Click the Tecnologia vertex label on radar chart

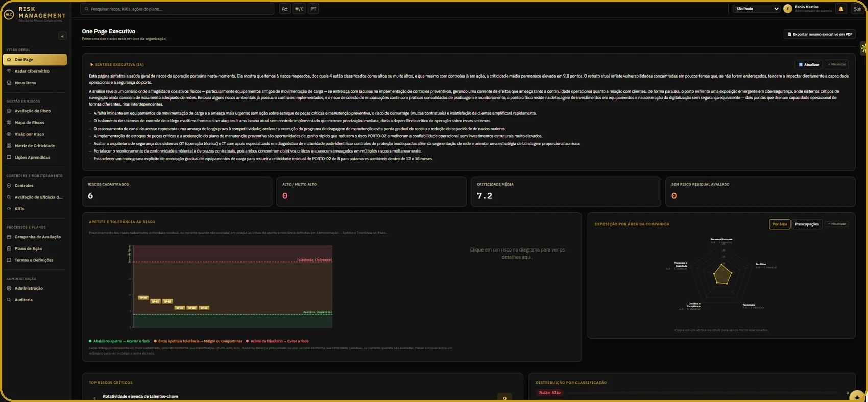point(749,305)
